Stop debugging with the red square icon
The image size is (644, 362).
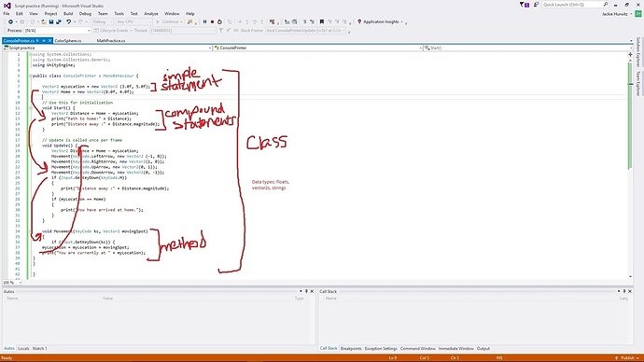point(212,21)
